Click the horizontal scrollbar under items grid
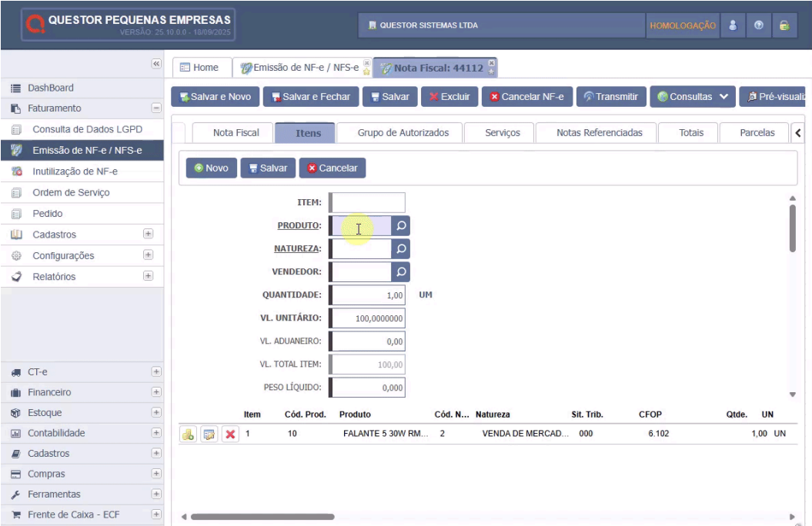The width and height of the screenshot is (812, 526). tap(262, 518)
